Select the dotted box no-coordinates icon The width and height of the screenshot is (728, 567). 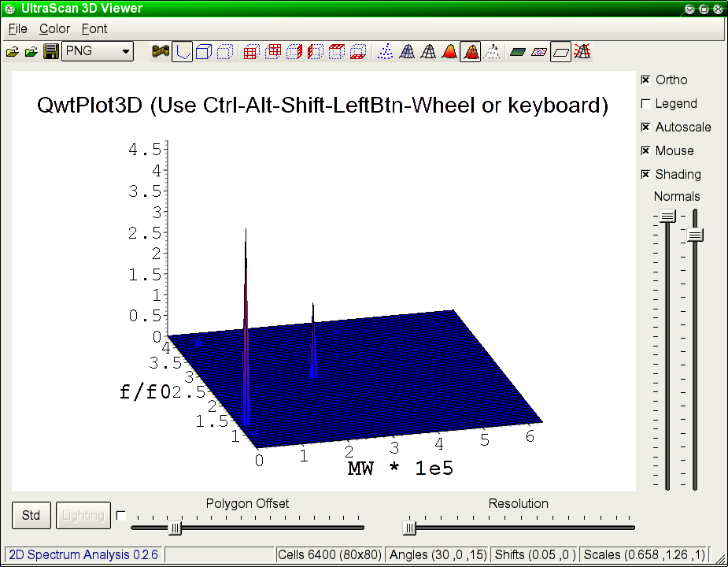coord(225,52)
